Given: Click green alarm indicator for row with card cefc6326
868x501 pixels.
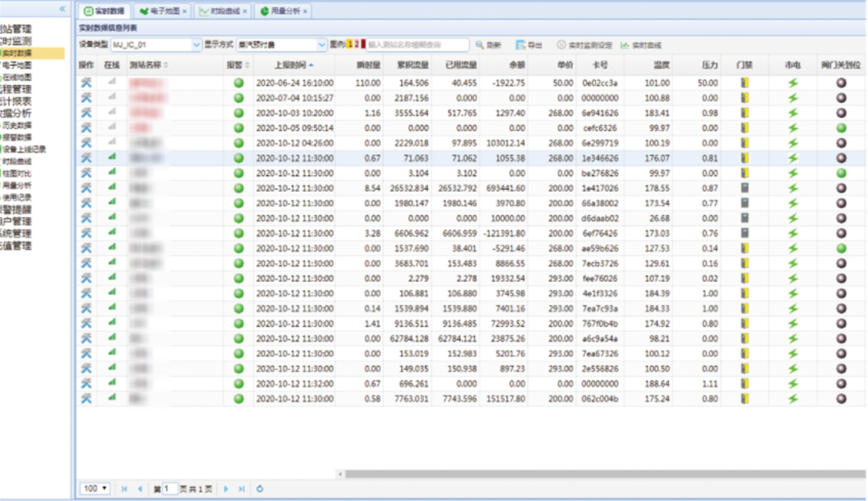Looking at the screenshot, I should pos(239,128).
